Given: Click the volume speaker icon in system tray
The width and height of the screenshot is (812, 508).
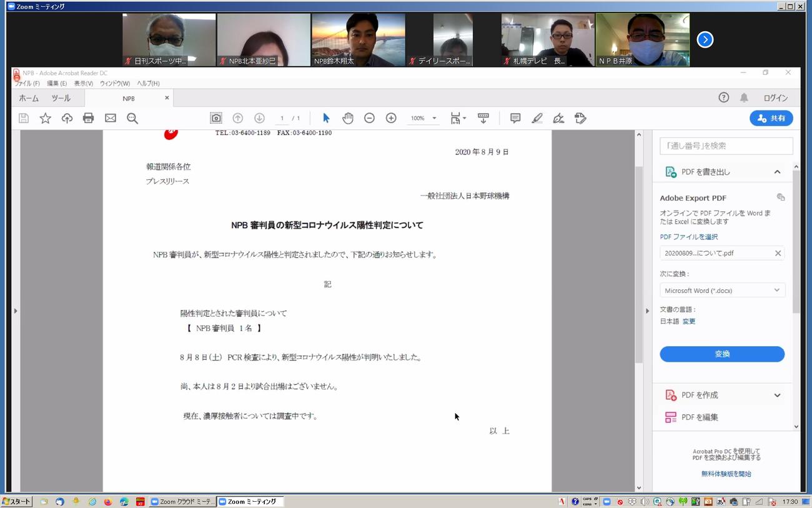Looking at the screenshot, I should pos(644,502).
